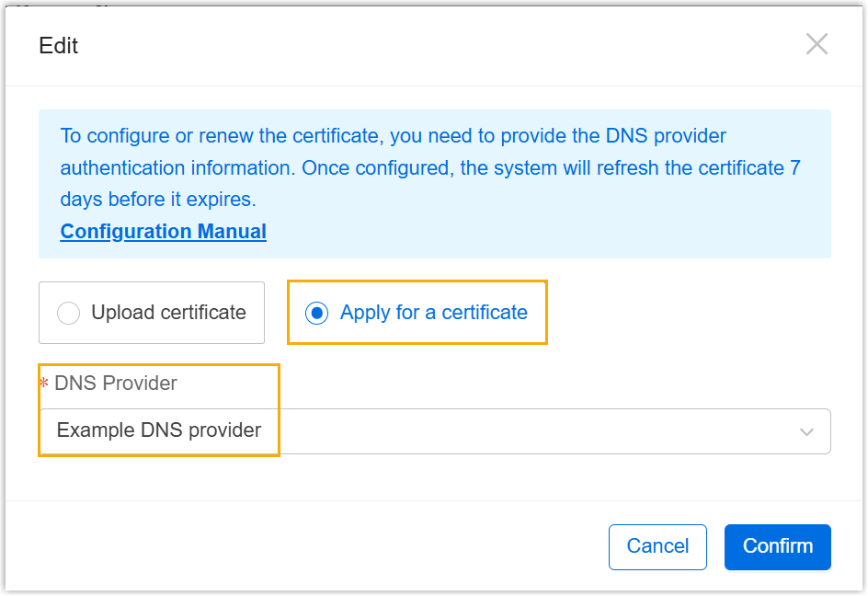Click the filled radio dot for Apply certificate
This screenshot has height=596, width=868.
[316, 314]
